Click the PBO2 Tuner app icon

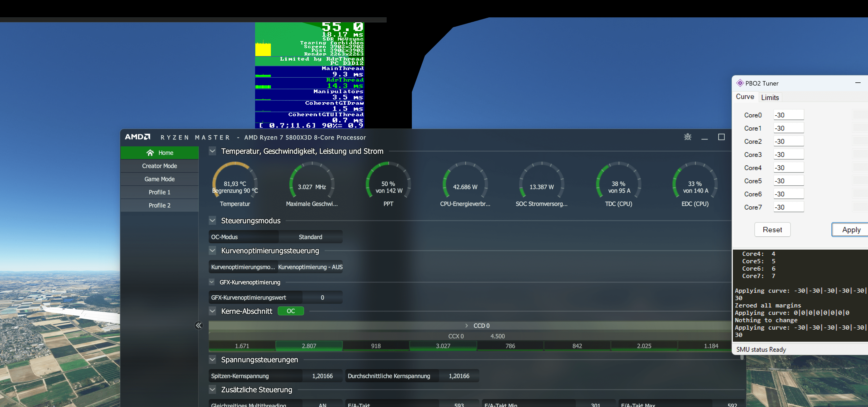click(740, 83)
